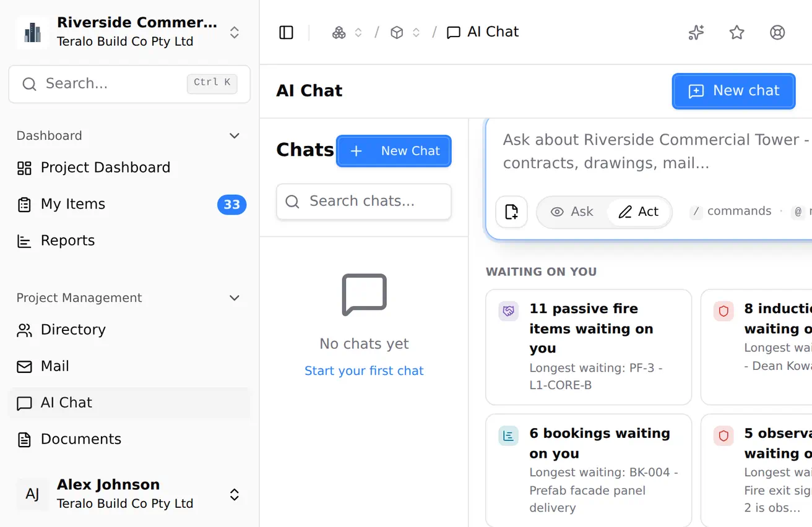Click the Search chats input field

coord(364,202)
